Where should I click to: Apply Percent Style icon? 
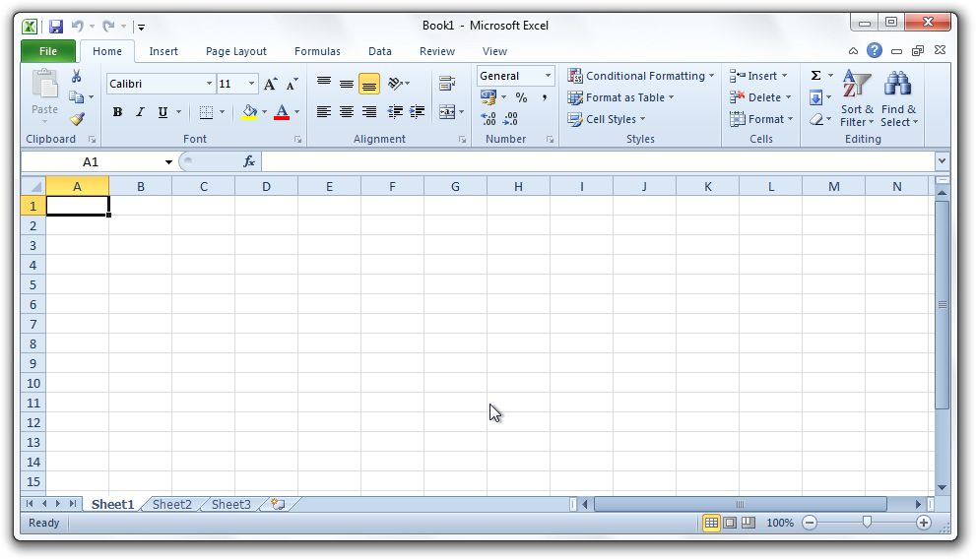522,97
